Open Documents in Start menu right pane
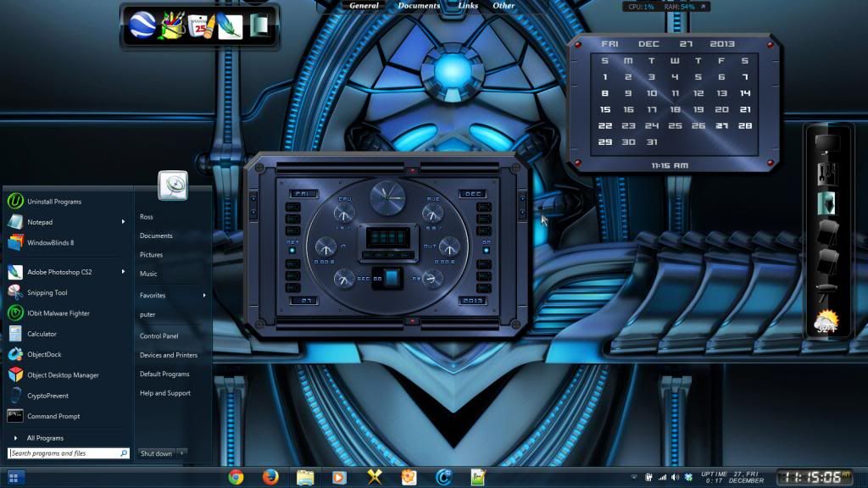 pyautogui.click(x=156, y=236)
